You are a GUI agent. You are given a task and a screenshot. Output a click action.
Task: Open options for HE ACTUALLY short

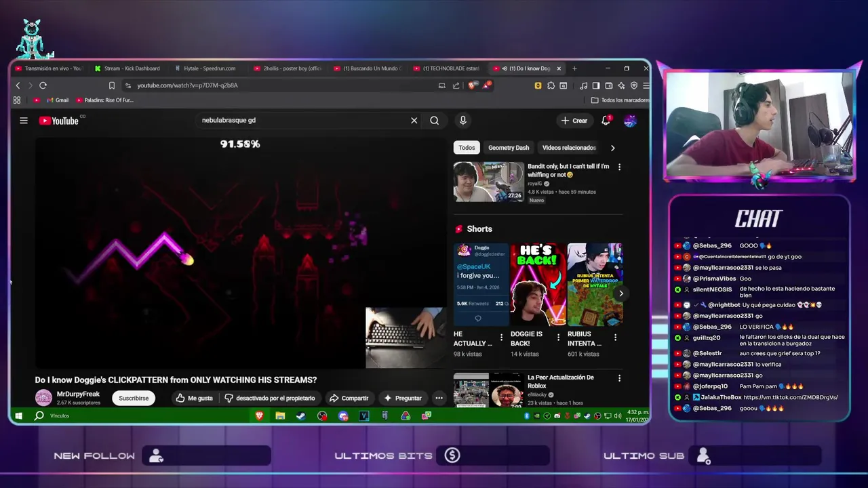pyautogui.click(x=502, y=338)
